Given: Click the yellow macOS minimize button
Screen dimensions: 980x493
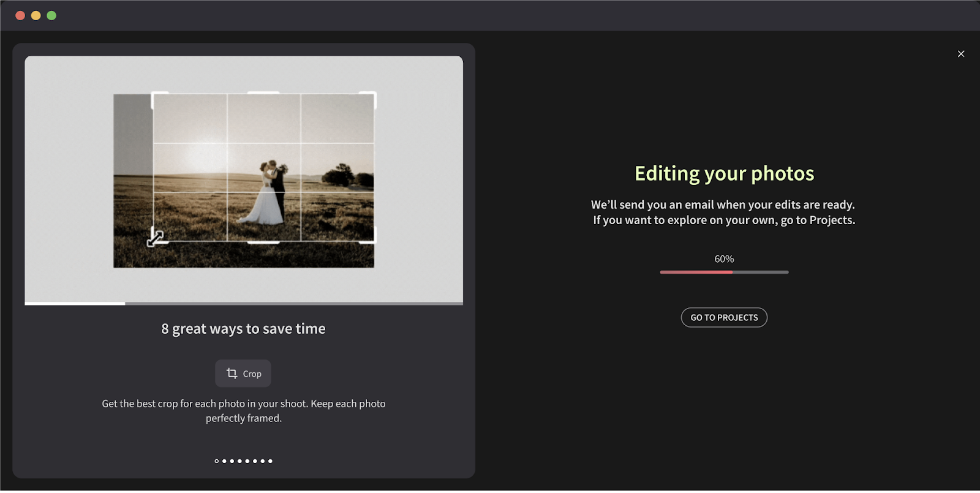Looking at the screenshot, I should click(x=36, y=15).
